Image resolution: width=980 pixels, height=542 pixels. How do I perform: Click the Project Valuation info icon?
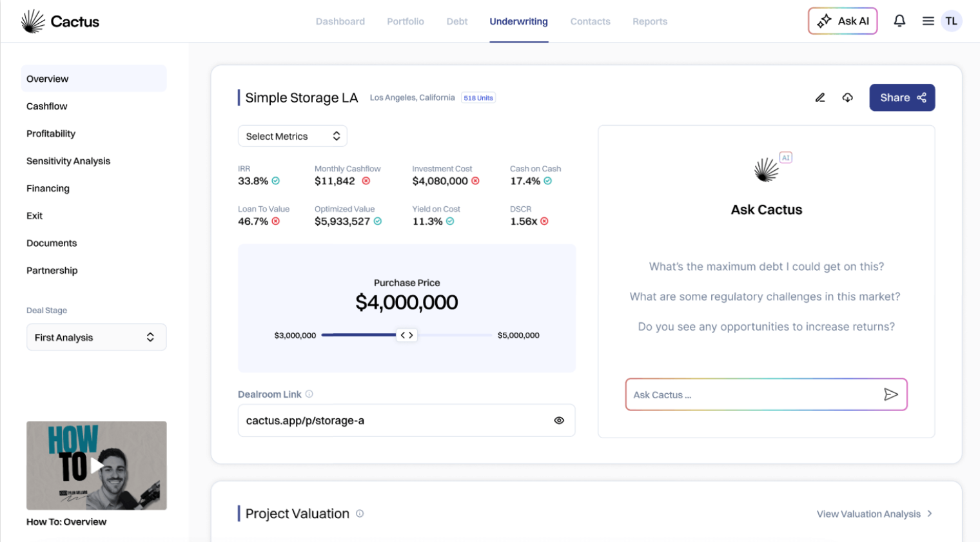[360, 514]
